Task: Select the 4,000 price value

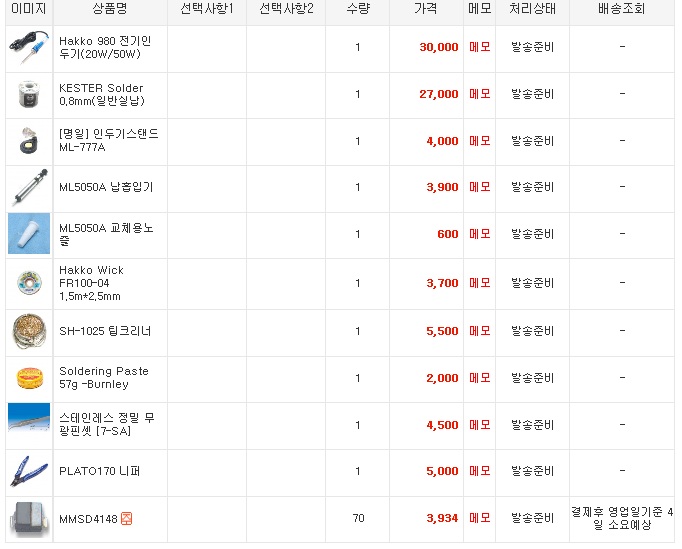Action: point(442,141)
